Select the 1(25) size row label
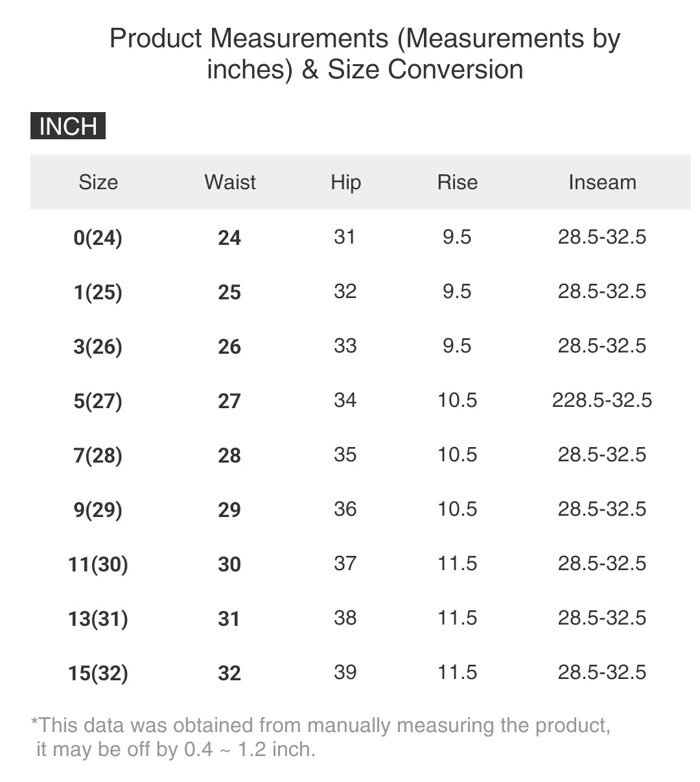The width and height of the screenshot is (700, 782). (98, 292)
